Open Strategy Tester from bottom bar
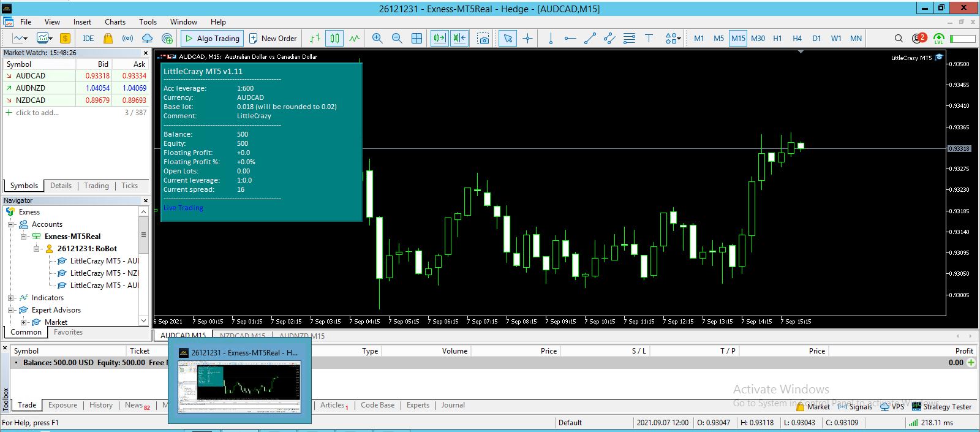 (941, 406)
